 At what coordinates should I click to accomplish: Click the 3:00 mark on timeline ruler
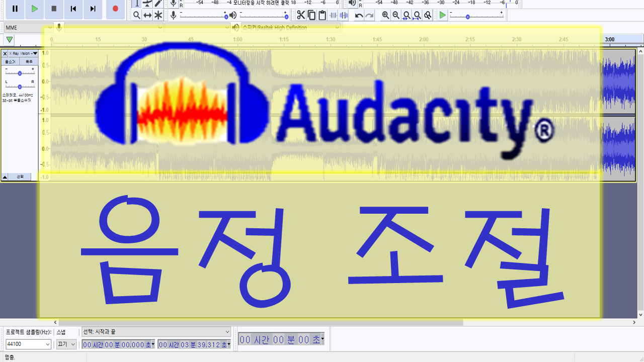point(609,39)
